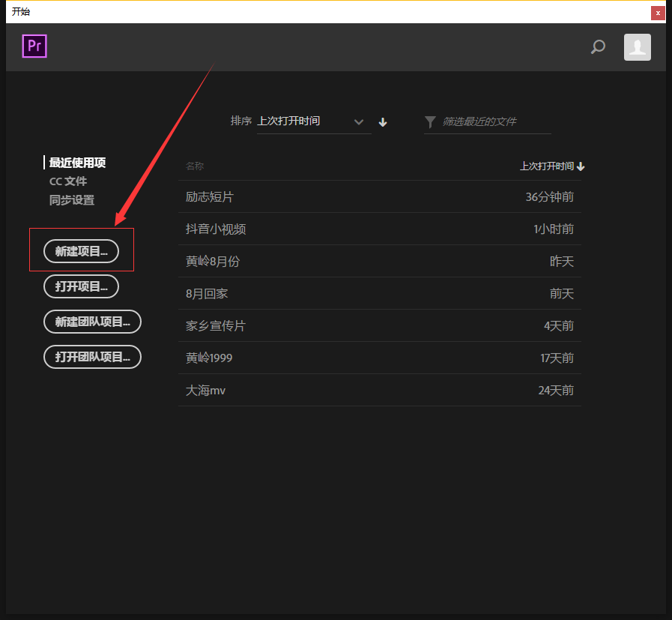Open the user account avatar
The height and width of the screenshot is (620, 672).
click(x=638, y=47)
